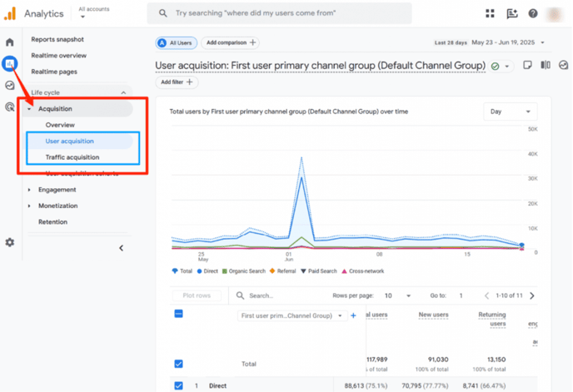This screenshot has width=573, height=392.
Task: Toggle the header select-all checkbox
Action: (179, 314)
